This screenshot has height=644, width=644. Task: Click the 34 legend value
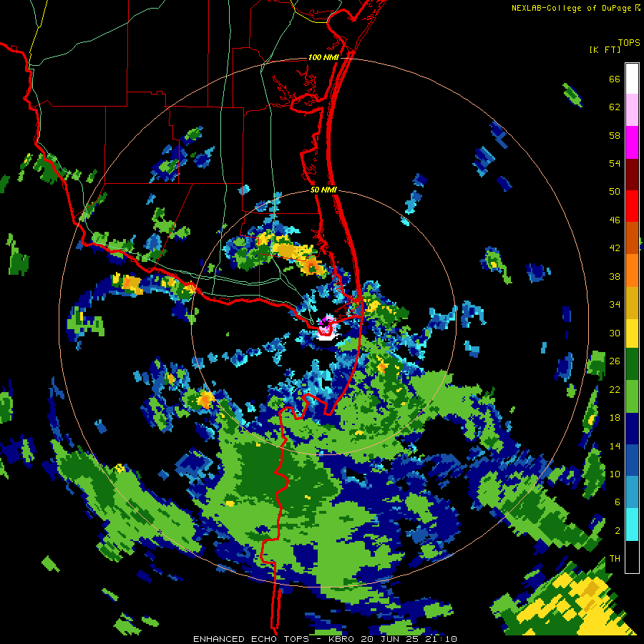coord(615,304)
